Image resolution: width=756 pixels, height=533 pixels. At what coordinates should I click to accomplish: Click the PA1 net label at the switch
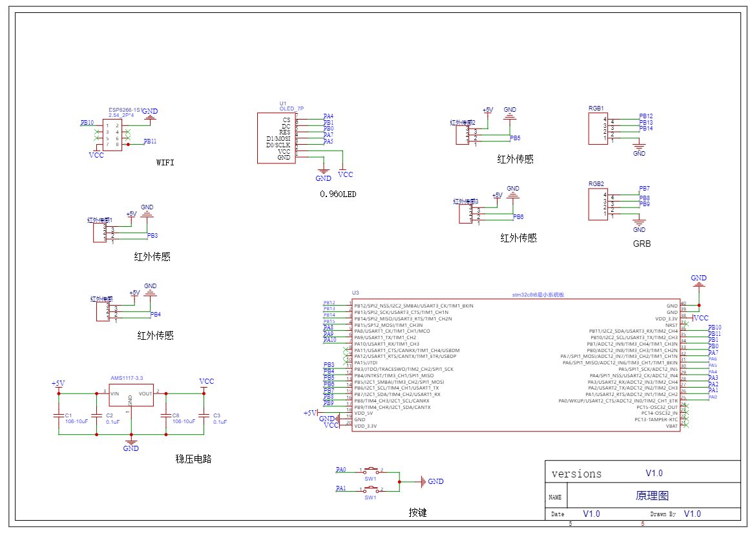click(x=341, y=488)
